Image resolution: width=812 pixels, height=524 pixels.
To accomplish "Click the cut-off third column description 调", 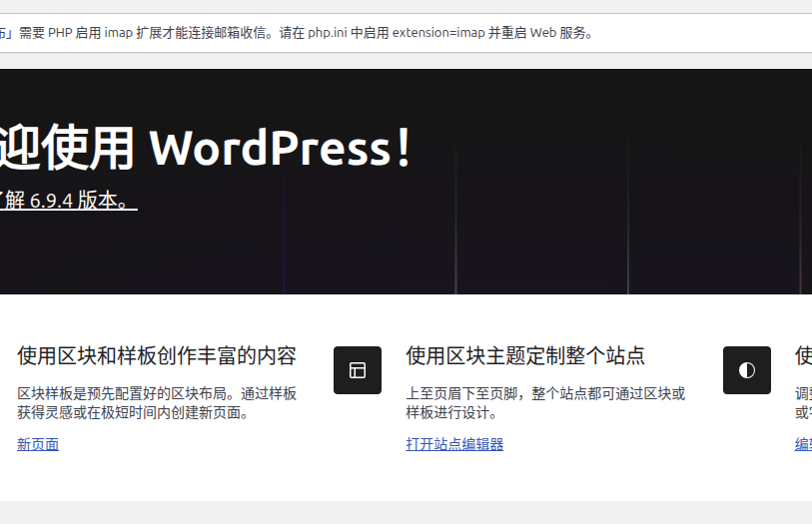I will click(x=803, y=394).
